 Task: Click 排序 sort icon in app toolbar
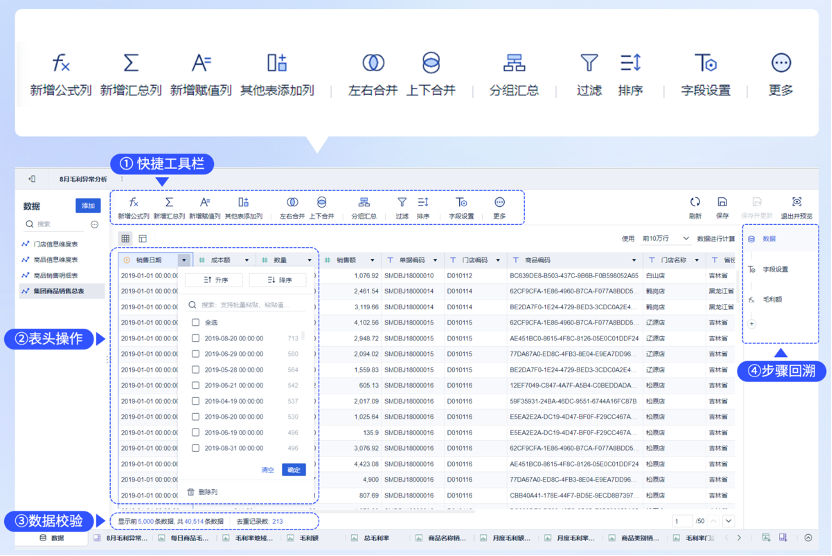click(x=423, y=202)
